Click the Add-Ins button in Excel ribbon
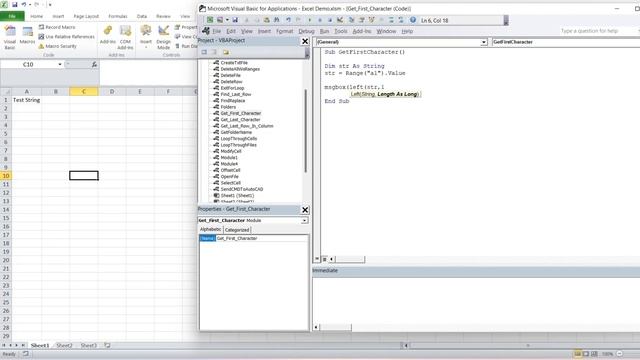The image size is (640, 360). [x=108, y=35]
